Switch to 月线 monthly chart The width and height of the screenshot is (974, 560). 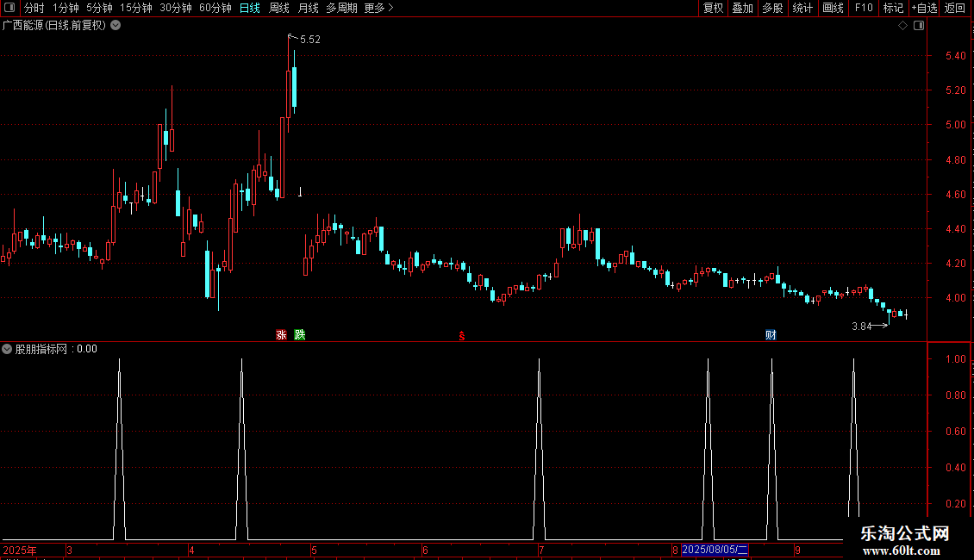[308, 8]
